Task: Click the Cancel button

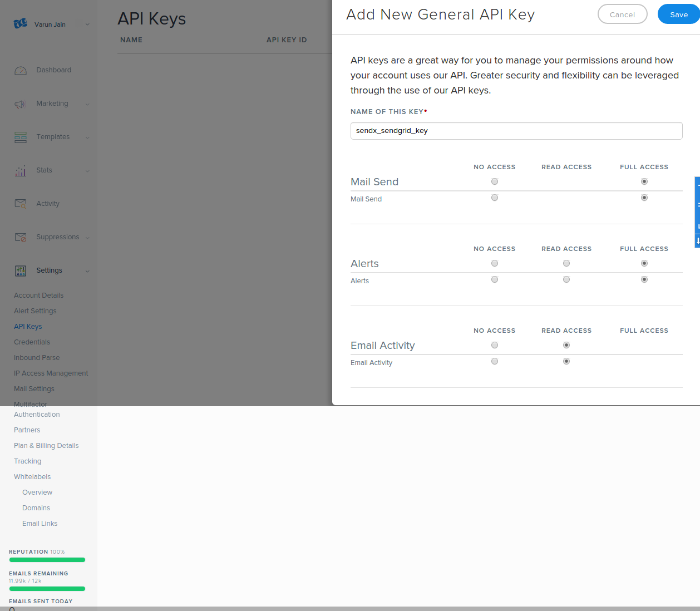Action: pyautogui.click(x=622, y=14)
